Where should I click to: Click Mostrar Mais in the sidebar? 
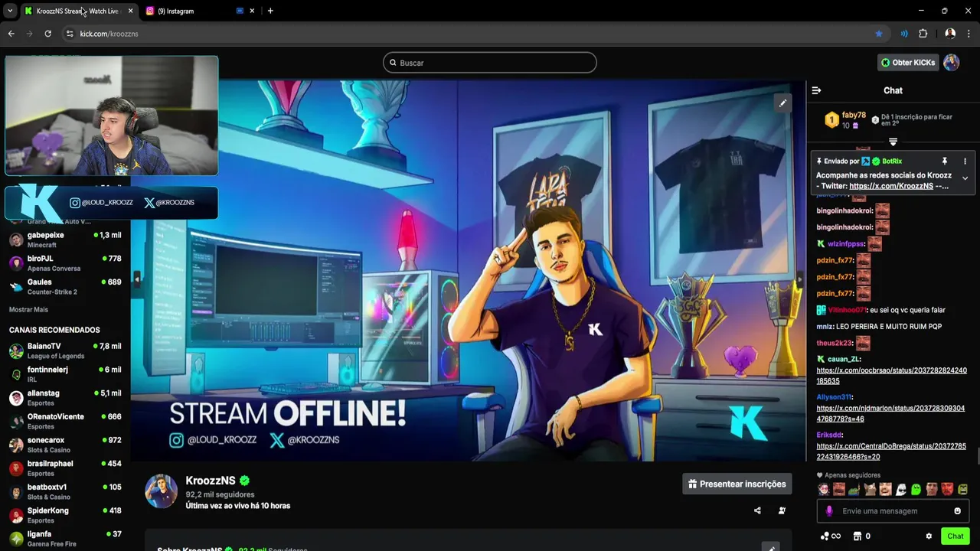coord(28,310)
